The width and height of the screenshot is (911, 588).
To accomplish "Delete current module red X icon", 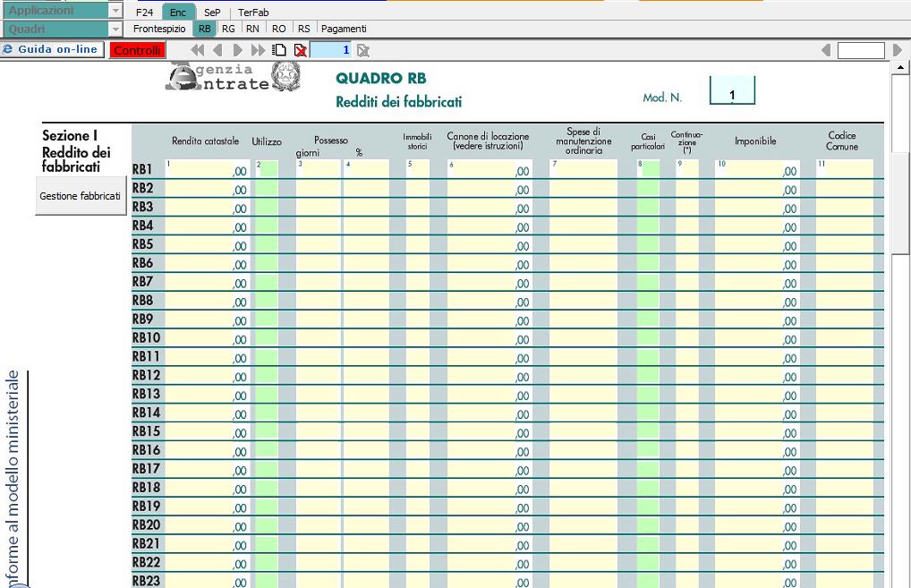I will coord(301,50).
